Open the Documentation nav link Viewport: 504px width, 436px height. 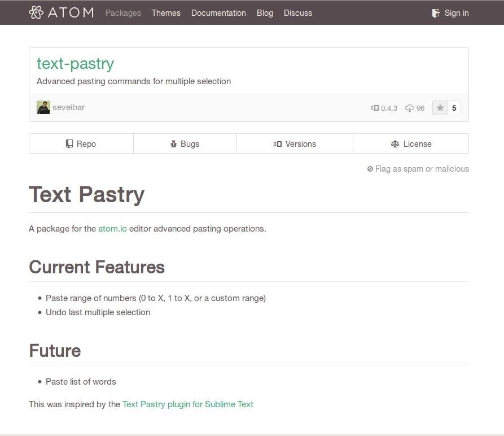pyautogui.click(x=218, y=13)
